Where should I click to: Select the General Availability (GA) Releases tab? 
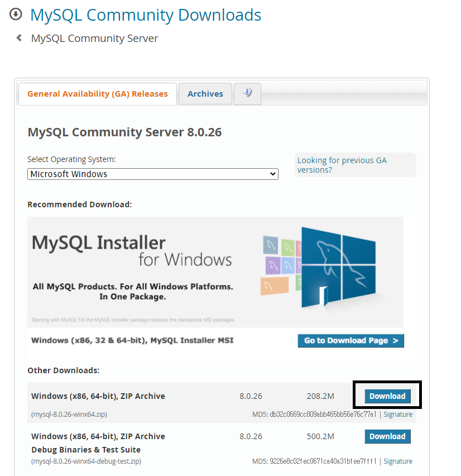pyautogui.click(x=97, y=94)
